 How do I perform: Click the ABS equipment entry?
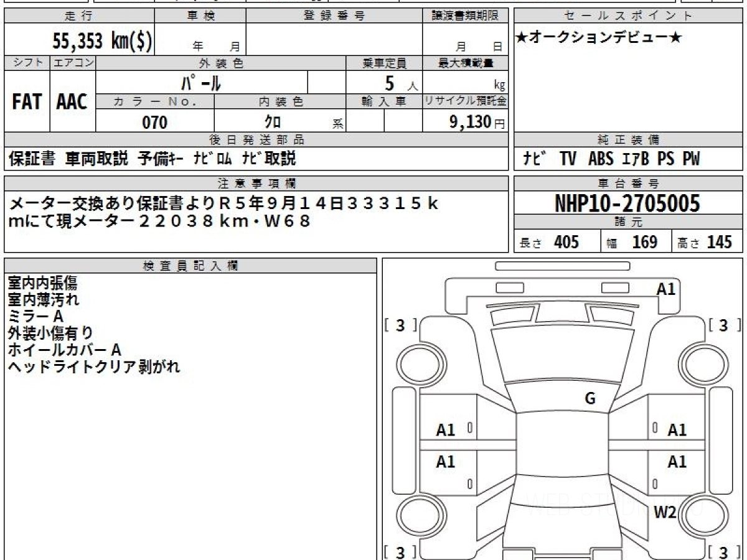601,159
